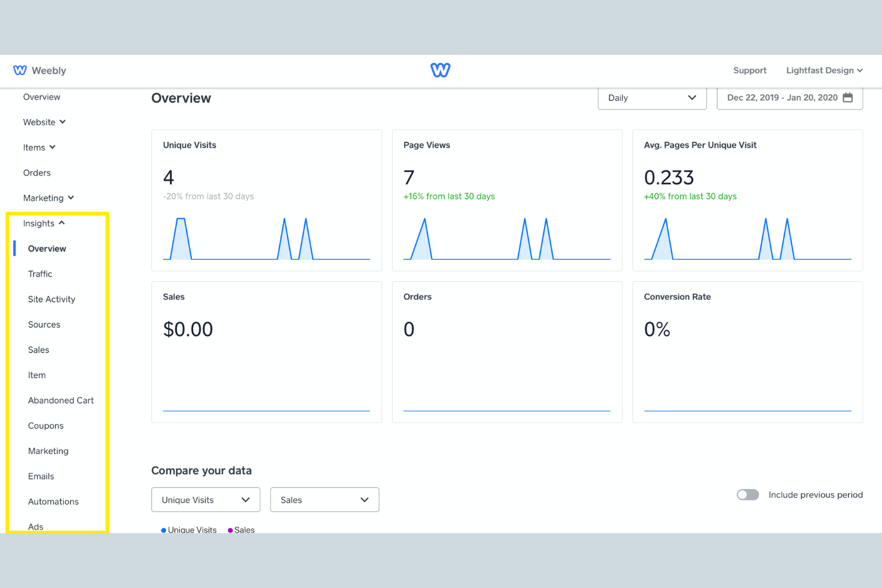This screenshot has width=882, height=588.
Task: Open Orders in the sidebar
Action: click(37, 173)
